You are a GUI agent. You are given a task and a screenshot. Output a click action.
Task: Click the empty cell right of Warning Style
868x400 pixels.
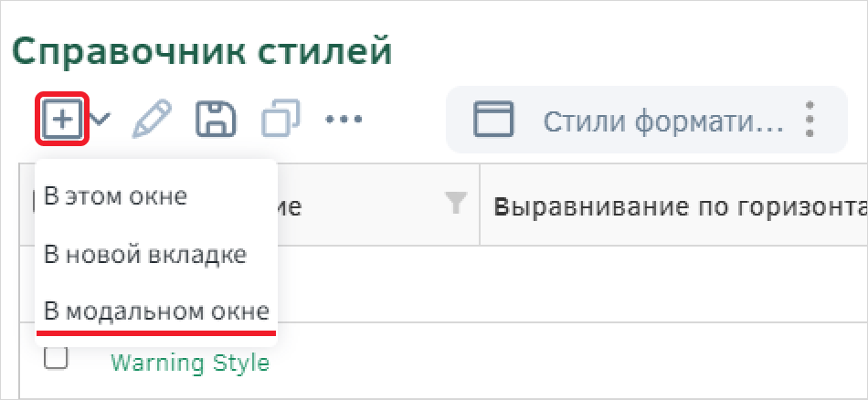click(x=673, y=360)
